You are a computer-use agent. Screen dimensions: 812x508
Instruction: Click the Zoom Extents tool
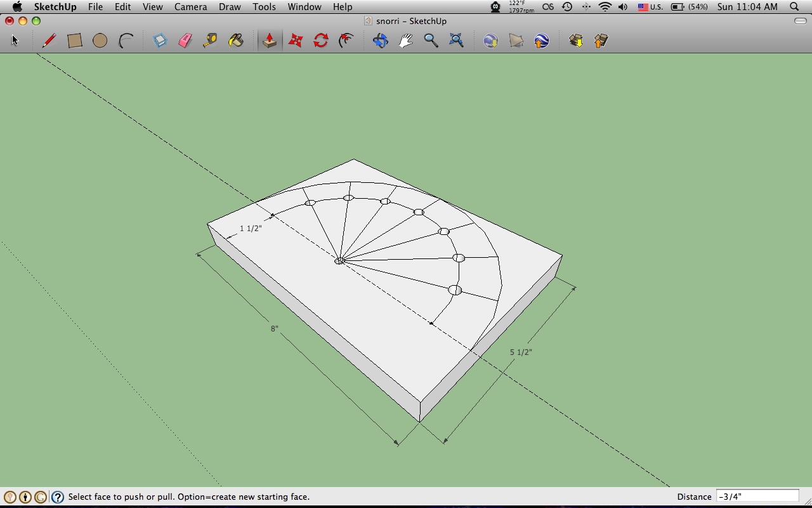click(x=457, y=41)
